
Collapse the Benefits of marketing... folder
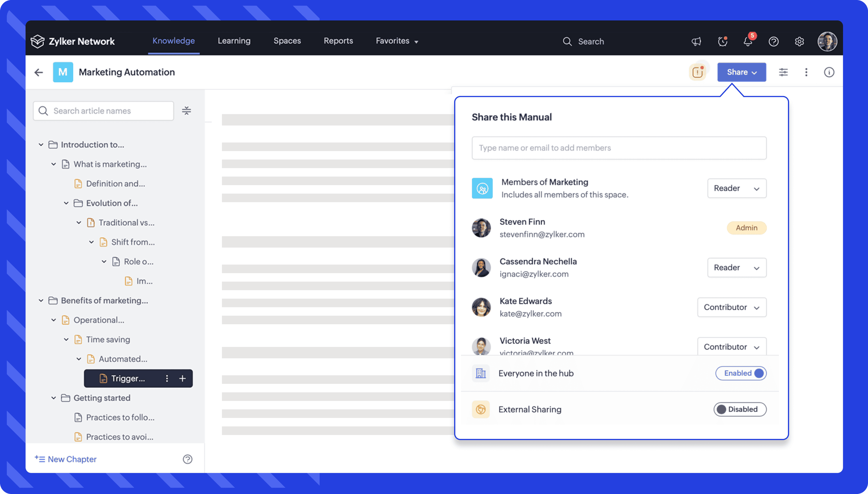41,301
